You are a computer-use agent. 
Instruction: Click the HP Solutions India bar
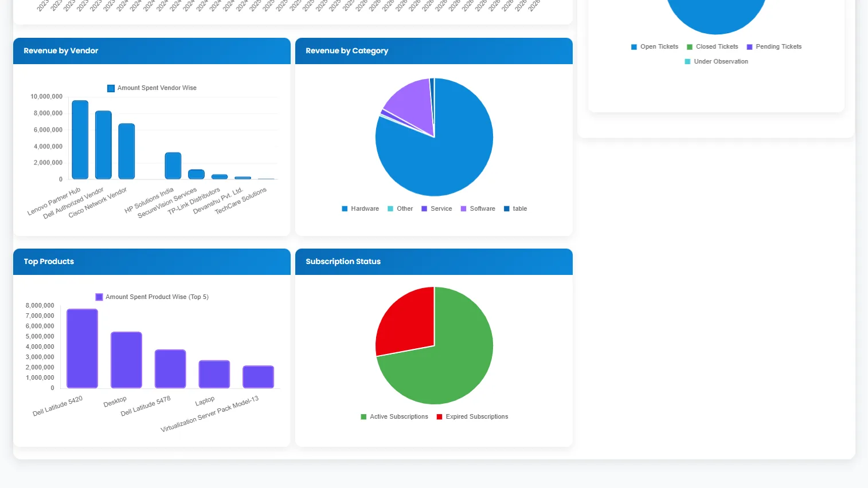click(x=173, y=166)
